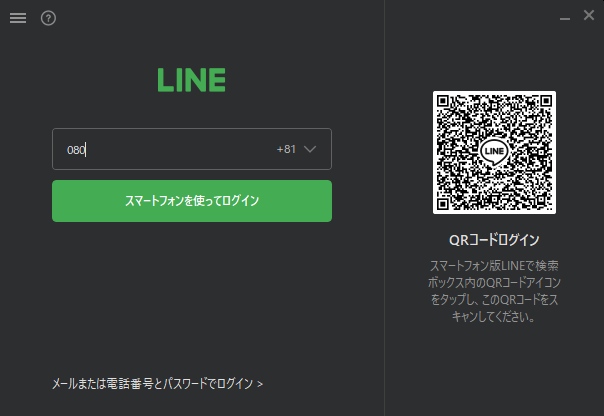Click the typed 080 text
Screen dimensions: 604x416
tap(76, 150)
